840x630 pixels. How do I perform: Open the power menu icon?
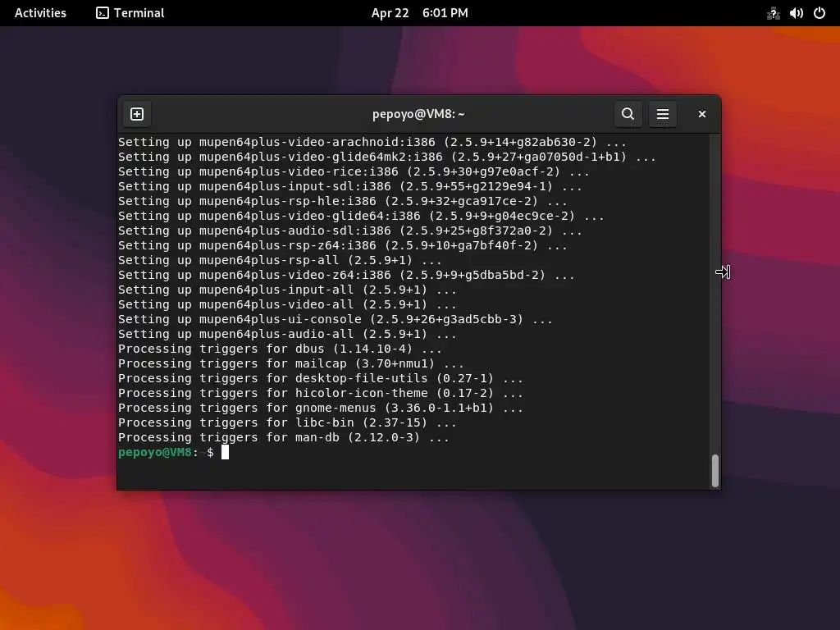point(819,13)
